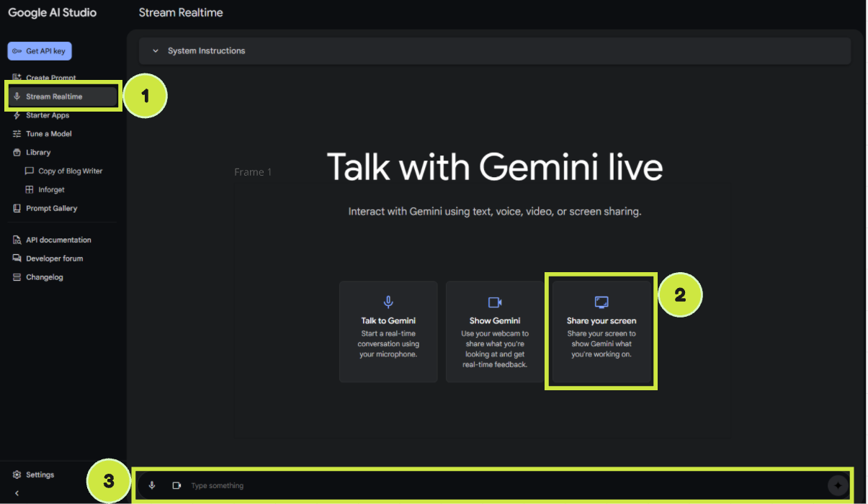Image resolution: width=868 pixels, height=504 pixels.
Task: Open Starter Apps from the sidebar
Action: [46, 114]
